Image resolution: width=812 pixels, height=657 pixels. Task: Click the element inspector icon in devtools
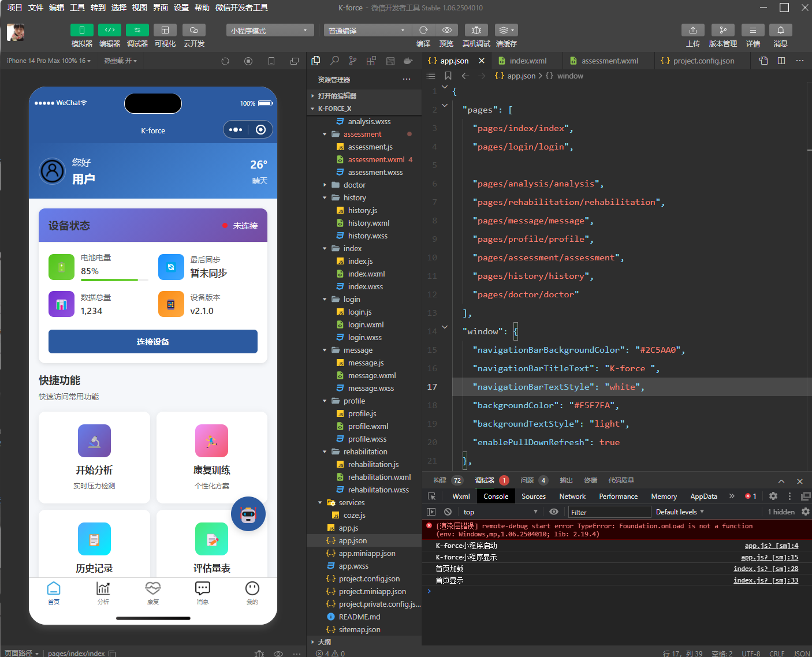431,497
